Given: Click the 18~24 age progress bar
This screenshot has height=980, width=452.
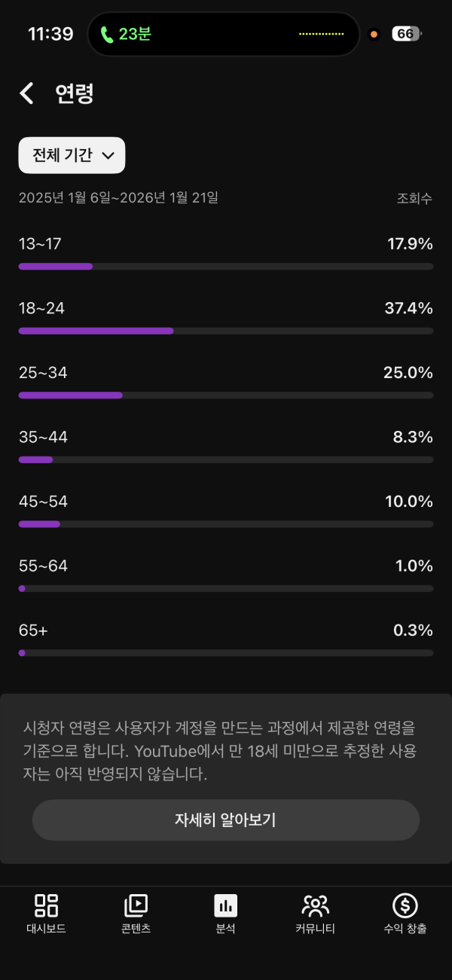Looking at the screenshot, I should pyautogui.click(x=225, y=331).
